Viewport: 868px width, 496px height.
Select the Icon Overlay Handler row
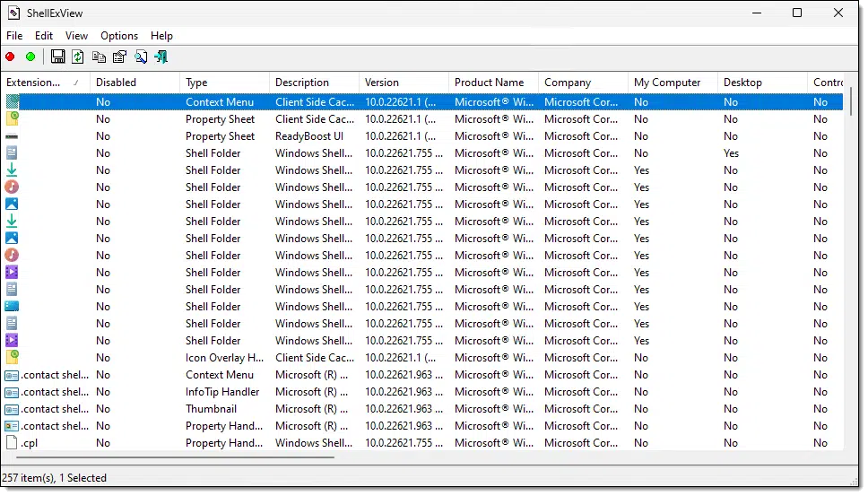(x=423, y=358)
